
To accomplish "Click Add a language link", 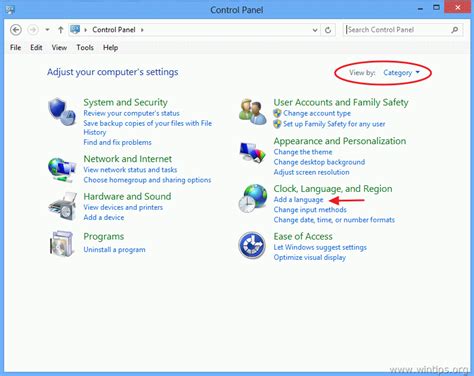I will (298, 200).
